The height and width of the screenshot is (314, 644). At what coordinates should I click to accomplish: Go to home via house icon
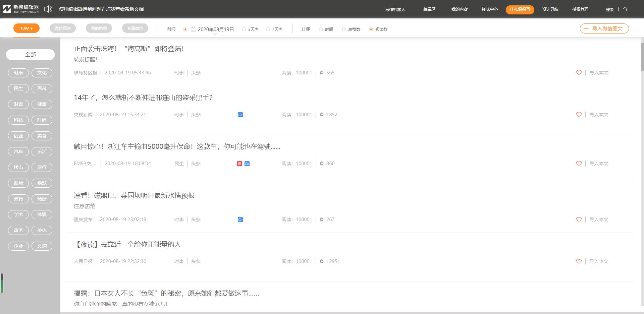click(625, 9)
